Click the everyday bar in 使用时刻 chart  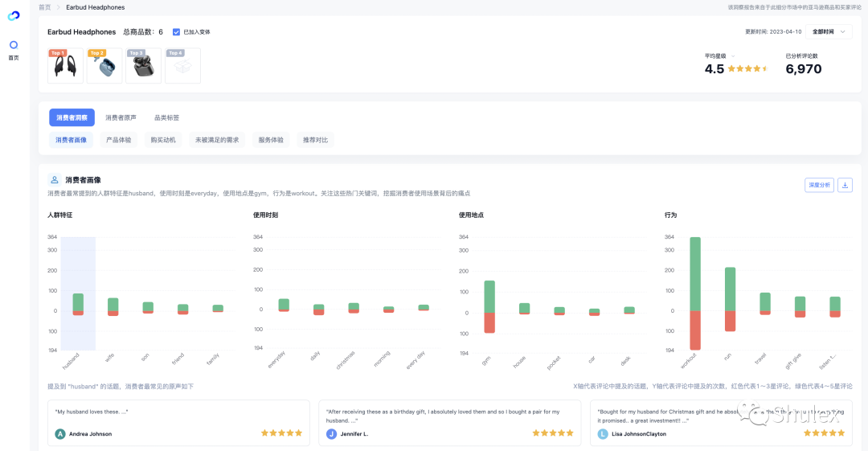(x=284, y=305)
